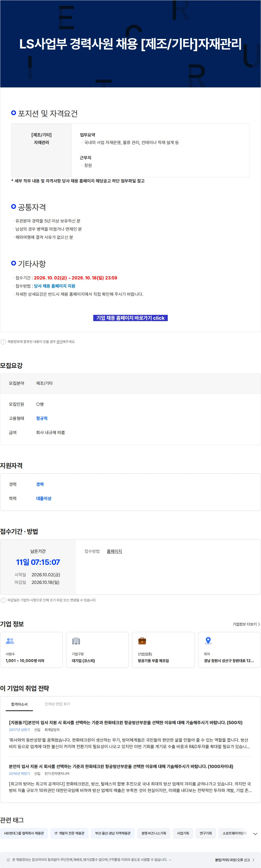261x868 pixels.
Task: Click the 대졸이상 education link
Action: (44, 498)
